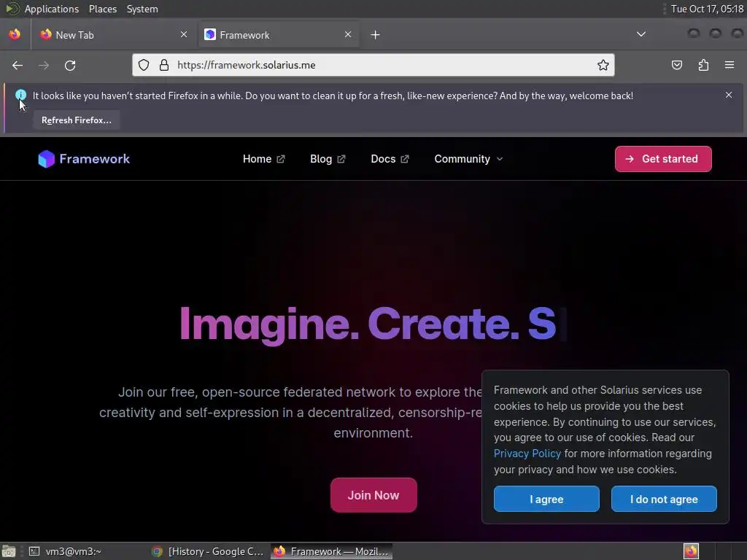Click the Get started button
747x560 pixels.
(x=663, y=159)
